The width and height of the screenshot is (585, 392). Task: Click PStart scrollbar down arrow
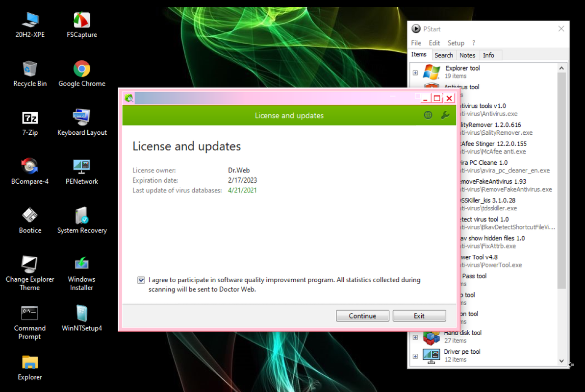click(561, 361)
